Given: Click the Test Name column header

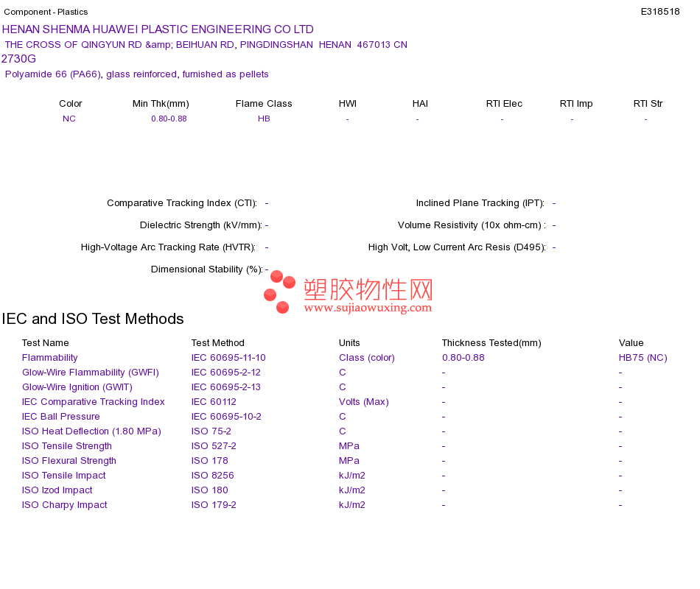Looking at the screenshot, I should tap(46, 342).
